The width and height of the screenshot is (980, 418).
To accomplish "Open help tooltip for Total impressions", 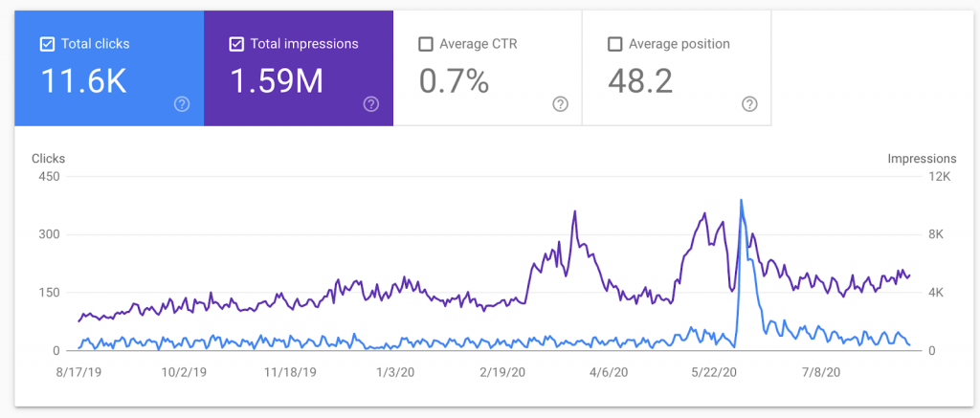I will [x=371, y=104].
